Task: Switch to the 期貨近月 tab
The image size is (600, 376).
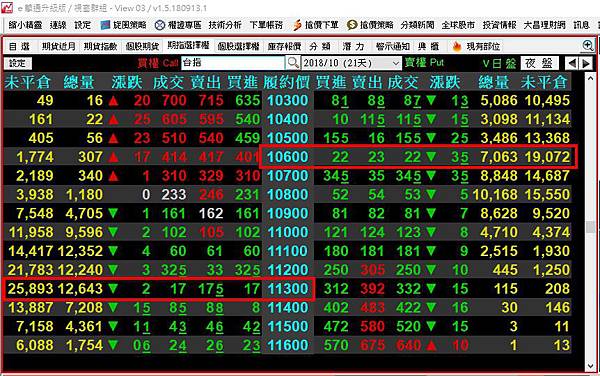Action: [59, 47]
